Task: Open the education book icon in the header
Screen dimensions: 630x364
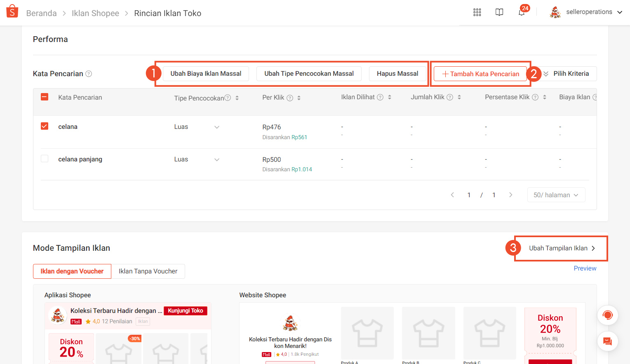Action: (x=499, y=12)
